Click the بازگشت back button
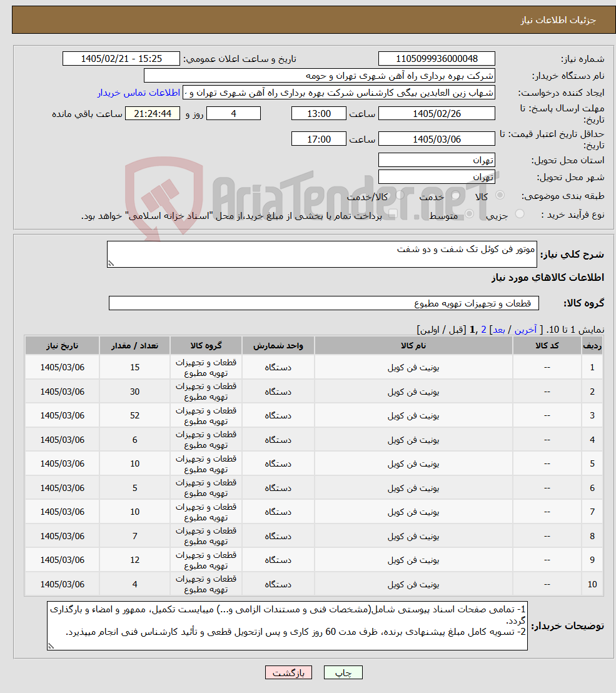 (288, 672)
